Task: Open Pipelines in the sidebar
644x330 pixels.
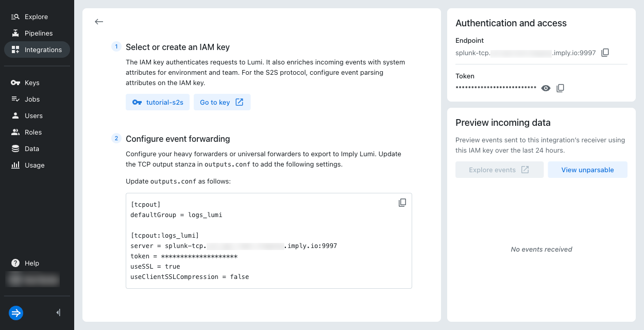Action: point(37,33)
